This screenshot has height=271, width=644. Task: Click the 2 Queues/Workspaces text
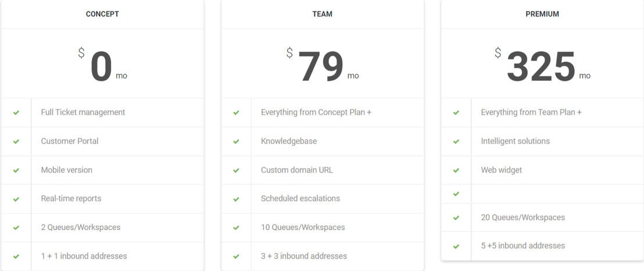coord(80,227)
